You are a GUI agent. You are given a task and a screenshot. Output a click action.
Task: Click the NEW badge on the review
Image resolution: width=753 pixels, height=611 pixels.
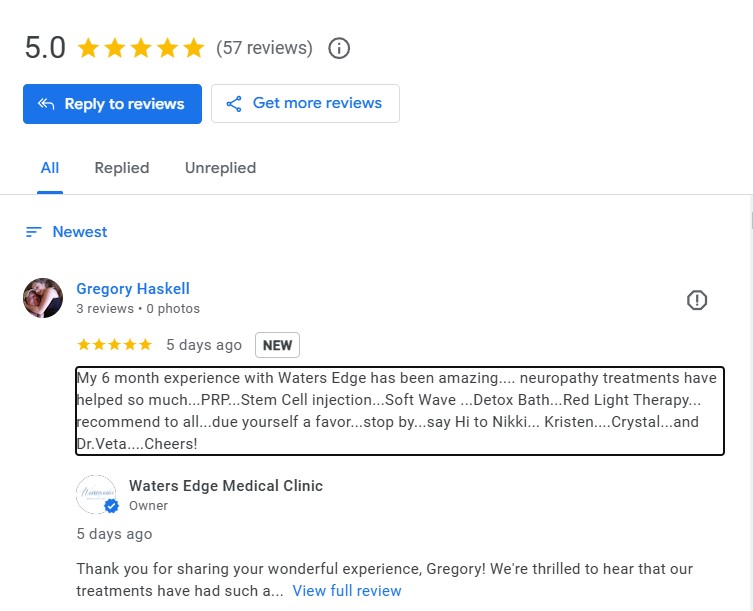(277, 345)
